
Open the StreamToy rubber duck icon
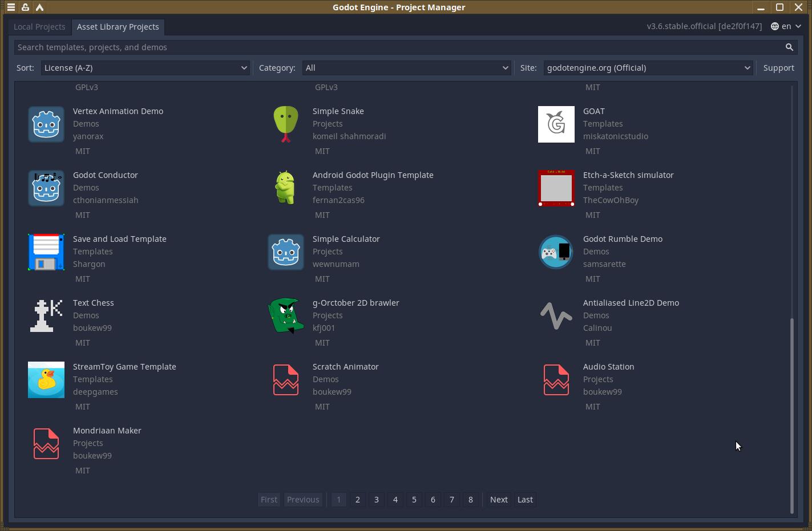coord(46,380)
